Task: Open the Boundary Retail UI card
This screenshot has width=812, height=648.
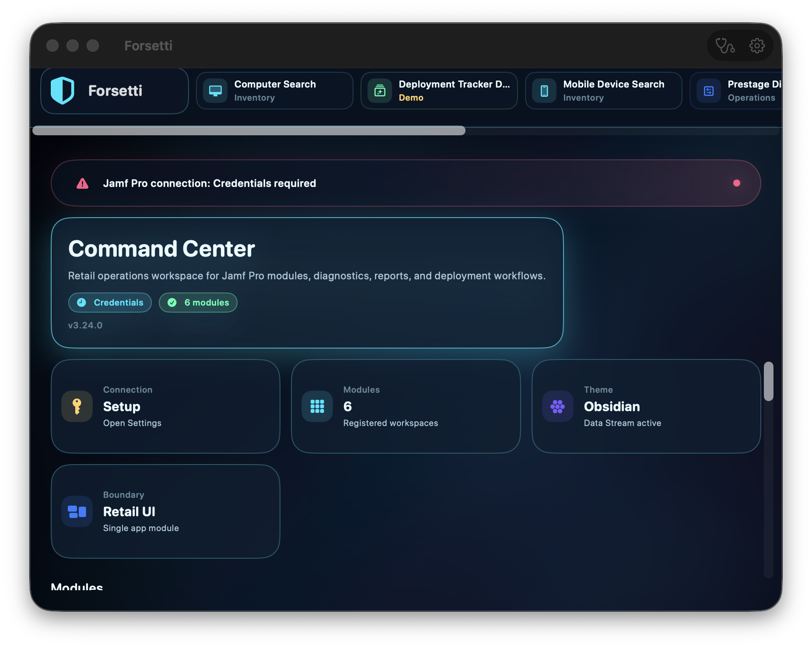Action: click(x=165, y=511)
